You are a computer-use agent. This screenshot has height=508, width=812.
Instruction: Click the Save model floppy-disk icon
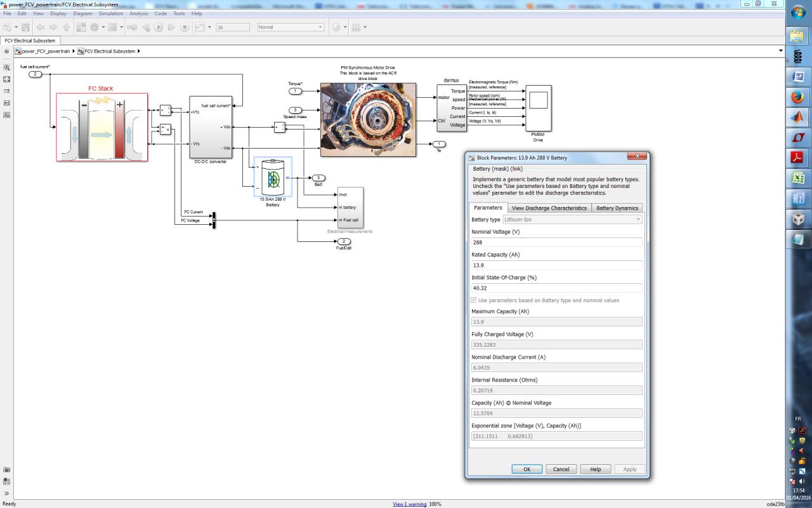tap(25, 27)
